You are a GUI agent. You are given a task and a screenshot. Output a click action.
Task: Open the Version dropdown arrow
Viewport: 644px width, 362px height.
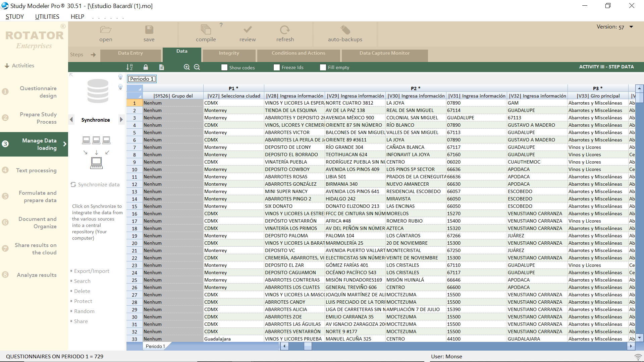point(631,27)
